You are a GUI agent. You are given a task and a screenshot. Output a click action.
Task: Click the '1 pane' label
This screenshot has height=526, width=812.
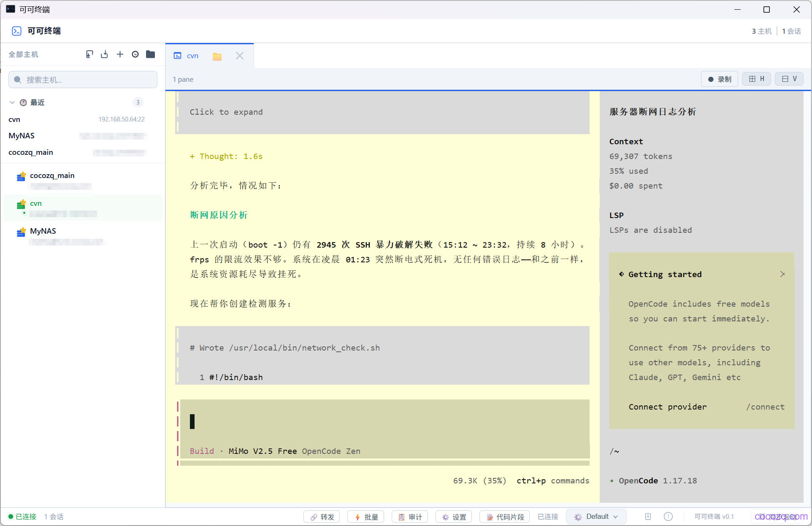[x=183, y=79]
